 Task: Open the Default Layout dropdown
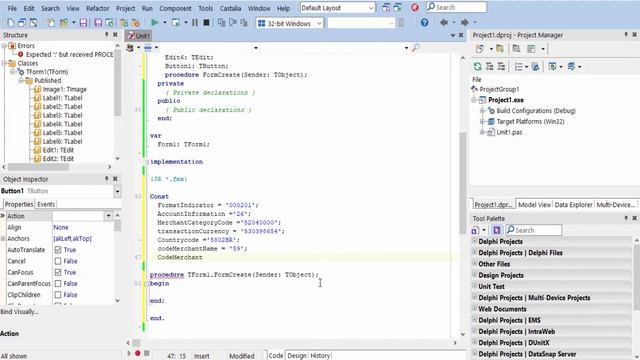click(x=371, y=8)
